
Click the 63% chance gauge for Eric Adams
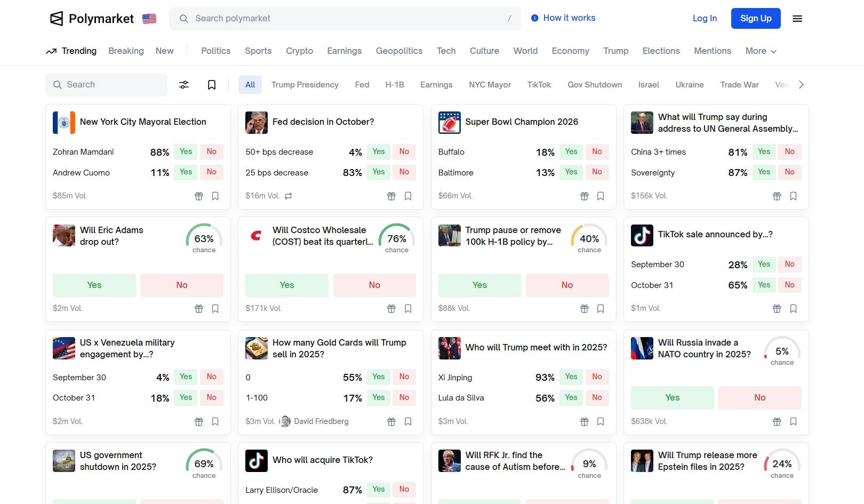tap(204, 238)
